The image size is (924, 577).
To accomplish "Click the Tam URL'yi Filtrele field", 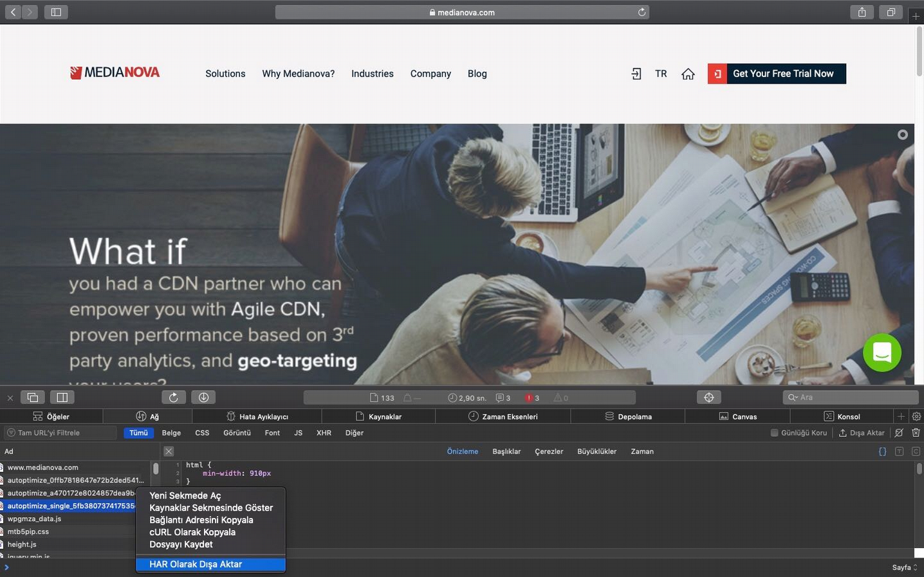I will pos(60,433).
